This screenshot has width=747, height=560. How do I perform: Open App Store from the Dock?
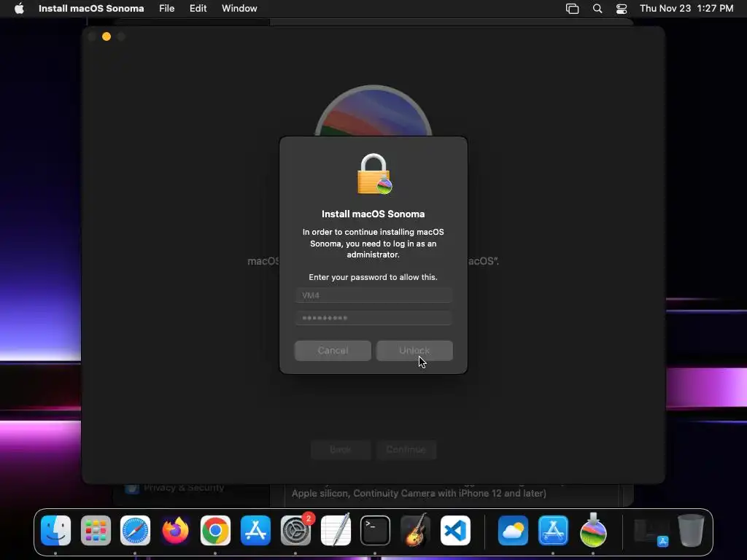[255, 531]
